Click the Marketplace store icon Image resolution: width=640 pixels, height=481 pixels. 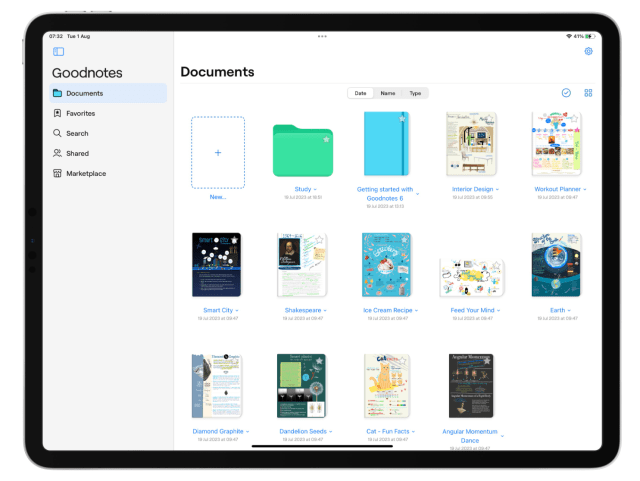pyautogui.click(x=58, y=173)
